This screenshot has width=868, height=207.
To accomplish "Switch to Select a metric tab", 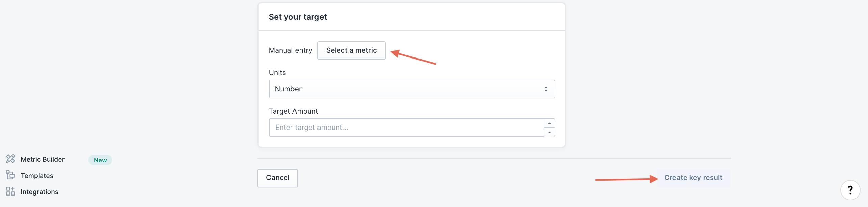I will click(351, 50).
